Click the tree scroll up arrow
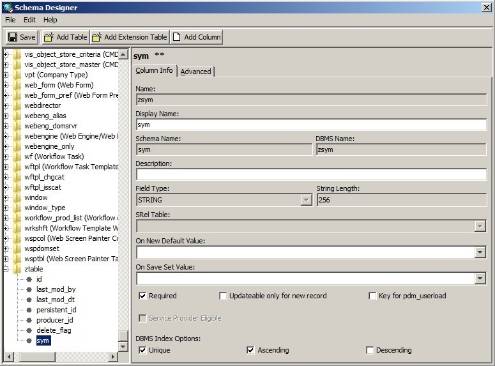The width and height of the screenshot is (495, 366). pyautogui.click(x=123, y=54)
